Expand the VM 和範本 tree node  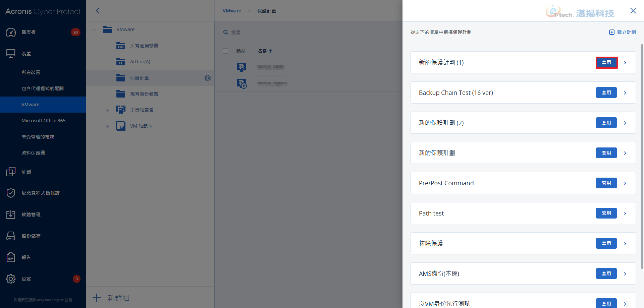(107, 126)
